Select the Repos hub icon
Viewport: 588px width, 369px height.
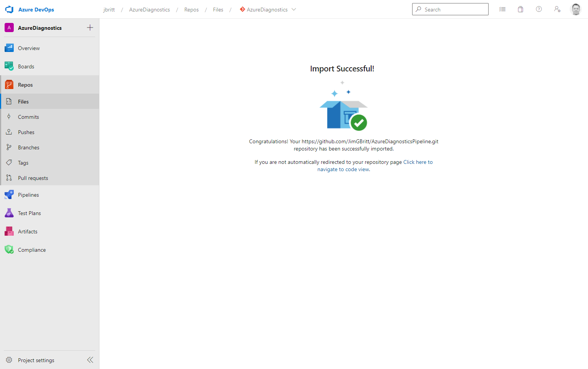(x=9, y=85)
